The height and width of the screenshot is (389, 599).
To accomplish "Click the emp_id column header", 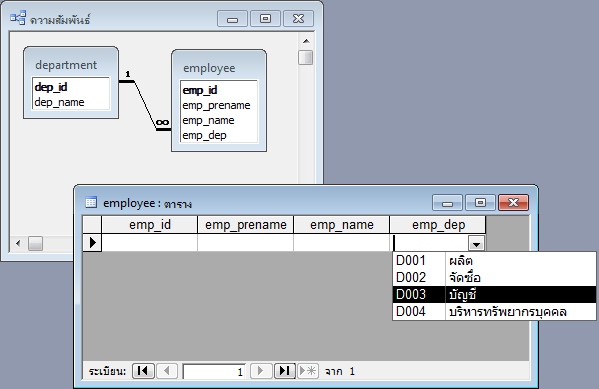I will [x=150, y=225].
